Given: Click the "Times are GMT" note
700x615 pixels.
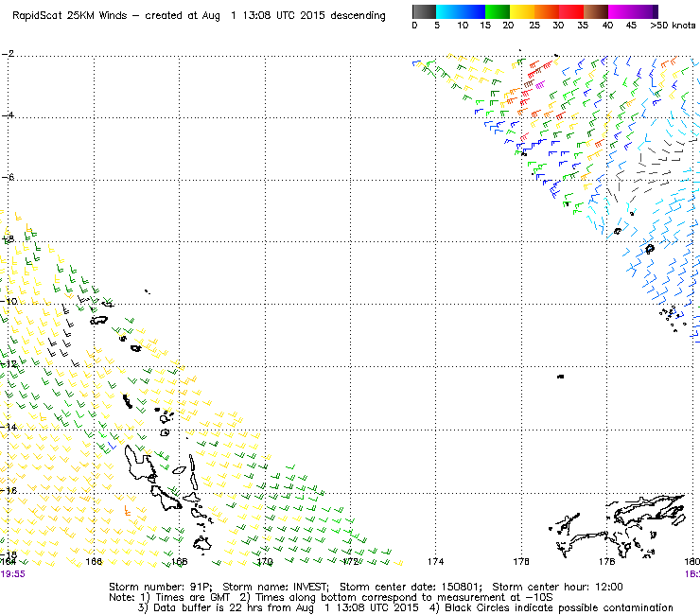Looking at the screenshot, I should coord(192,598).
